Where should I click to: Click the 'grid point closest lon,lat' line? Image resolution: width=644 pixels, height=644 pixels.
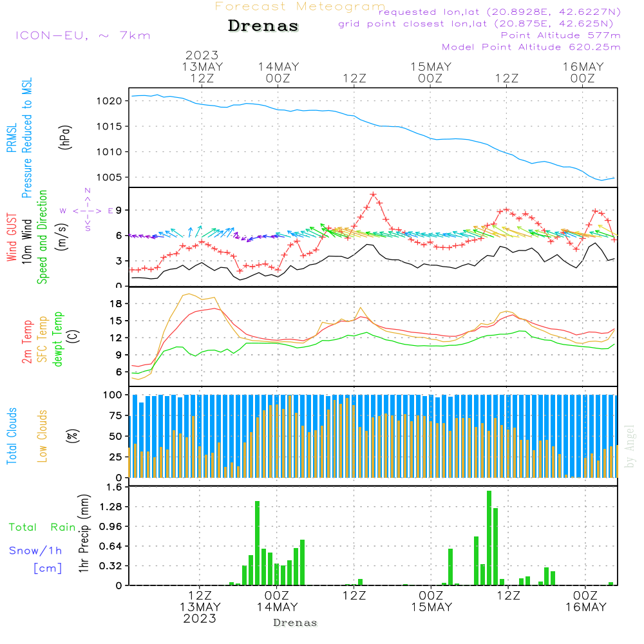click(476, 23)
